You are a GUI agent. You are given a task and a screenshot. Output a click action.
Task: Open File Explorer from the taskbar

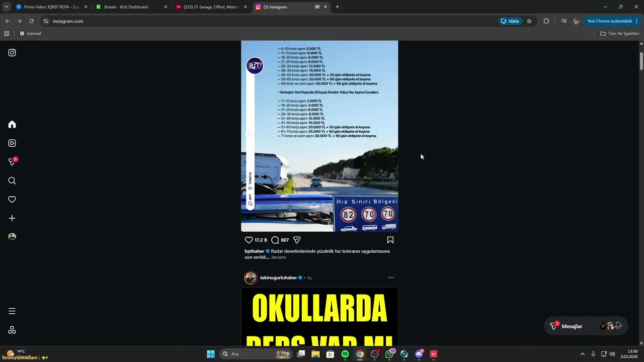point(315,354)
